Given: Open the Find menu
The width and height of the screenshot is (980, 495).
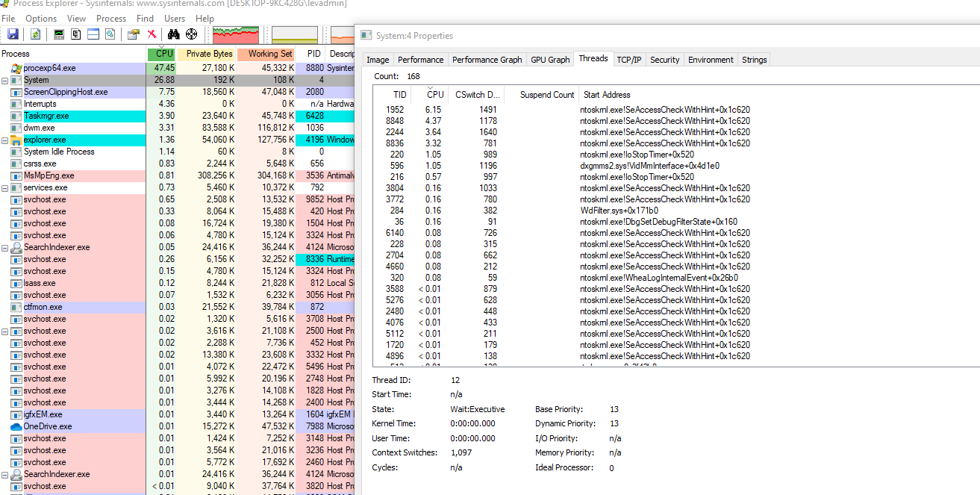Looking at the screenshot, I should pyautogui.click(x=145, y=18).
